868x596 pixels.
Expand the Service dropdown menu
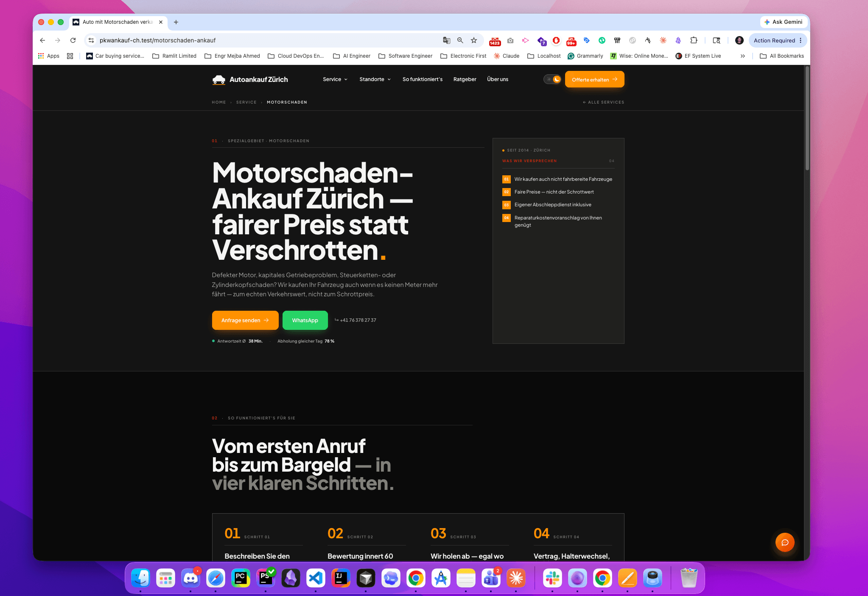click(x=335, y=79)
